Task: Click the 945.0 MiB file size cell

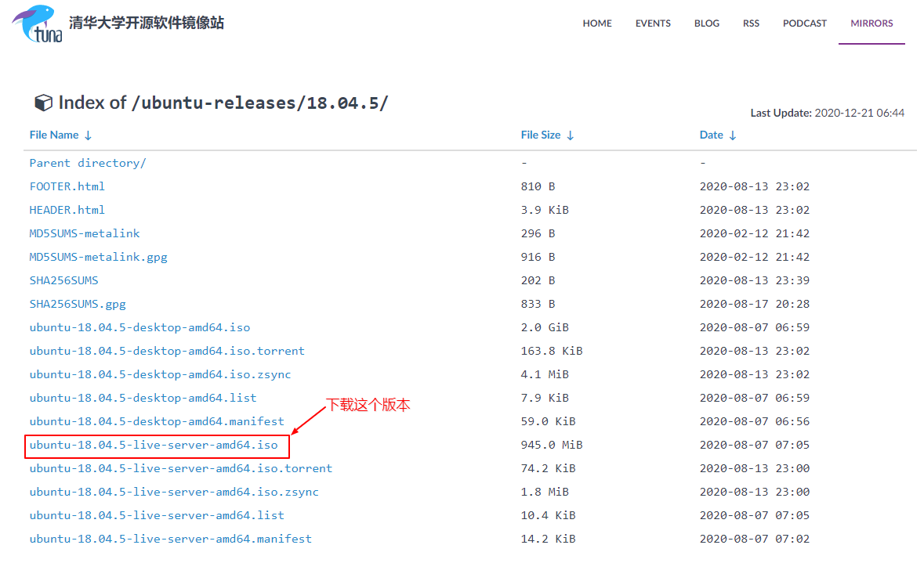Action: (552, 446)
